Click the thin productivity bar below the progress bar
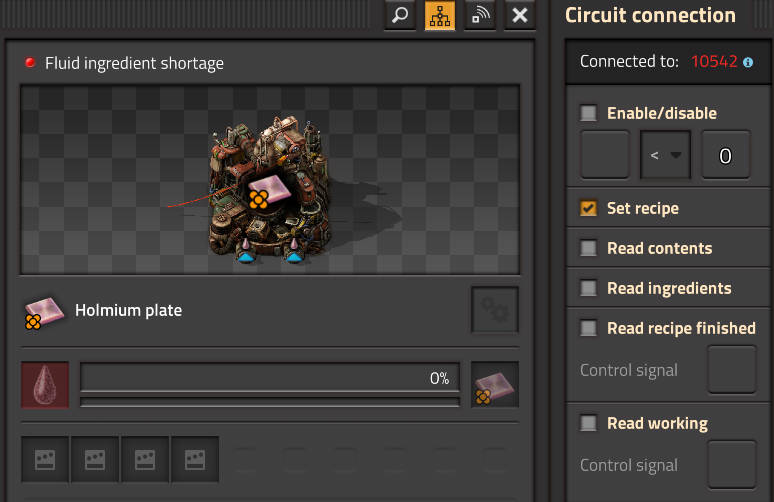The height and width of the screenshot is (502, 774). [270, 402]
